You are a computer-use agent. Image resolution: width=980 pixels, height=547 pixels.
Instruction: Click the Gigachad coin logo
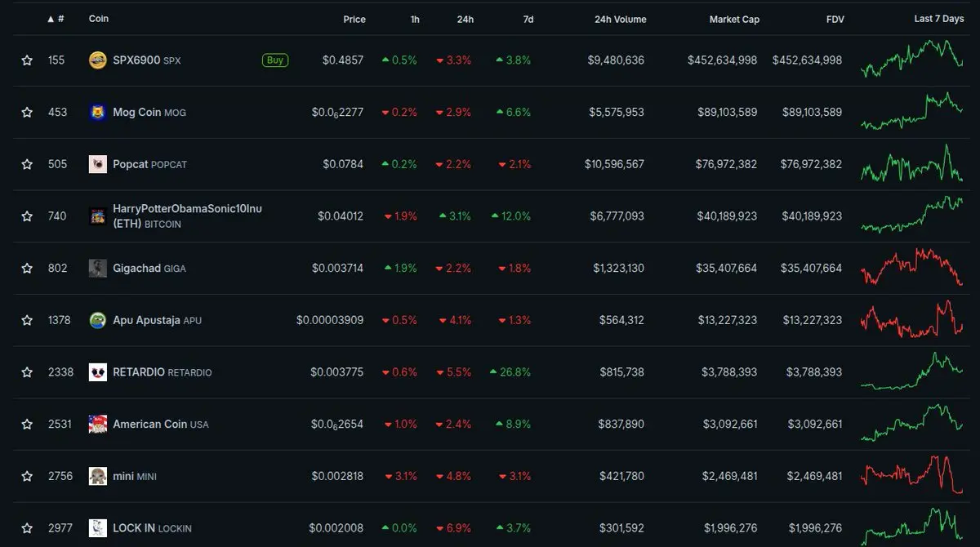pyautogui.click(x=98, y=268)
